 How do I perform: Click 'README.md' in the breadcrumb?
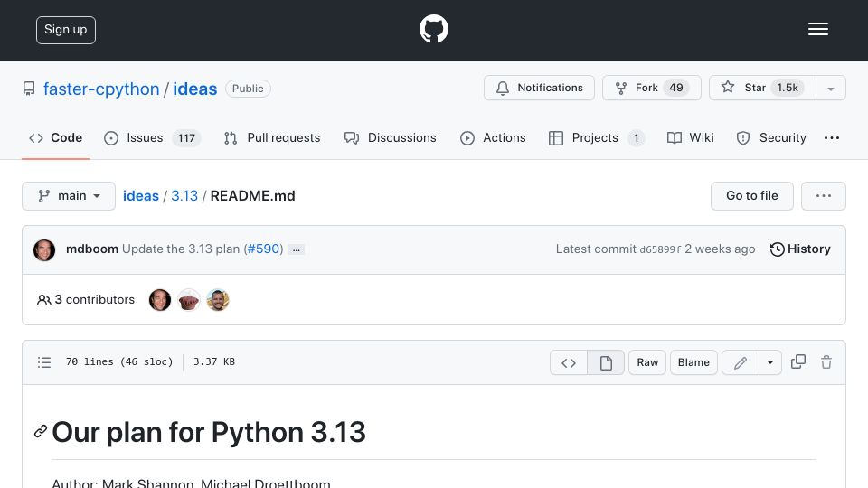pos(253,196)
